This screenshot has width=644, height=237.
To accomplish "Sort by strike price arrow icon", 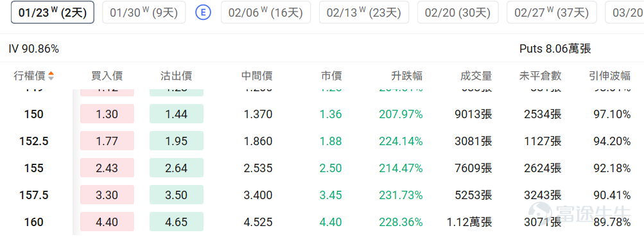I will pyautogui.click(x=51, y=76).
